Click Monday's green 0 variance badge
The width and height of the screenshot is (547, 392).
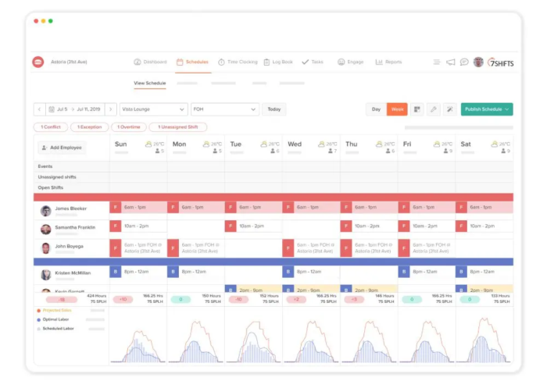pyautogui.click(x=181, y=299)
